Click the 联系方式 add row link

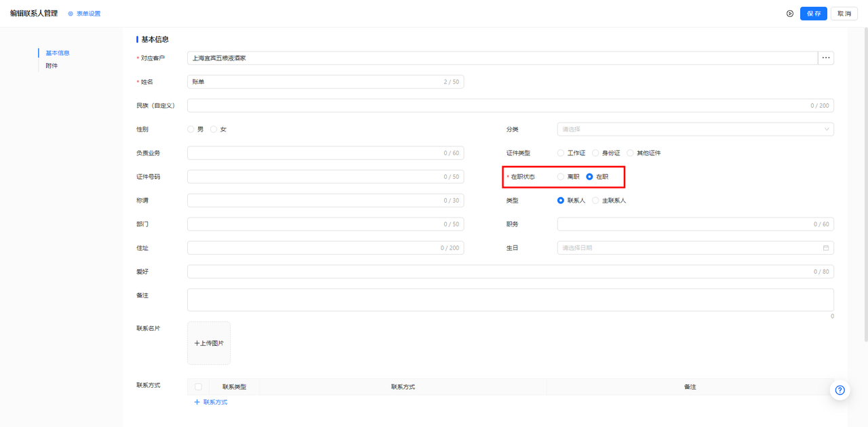211,403
